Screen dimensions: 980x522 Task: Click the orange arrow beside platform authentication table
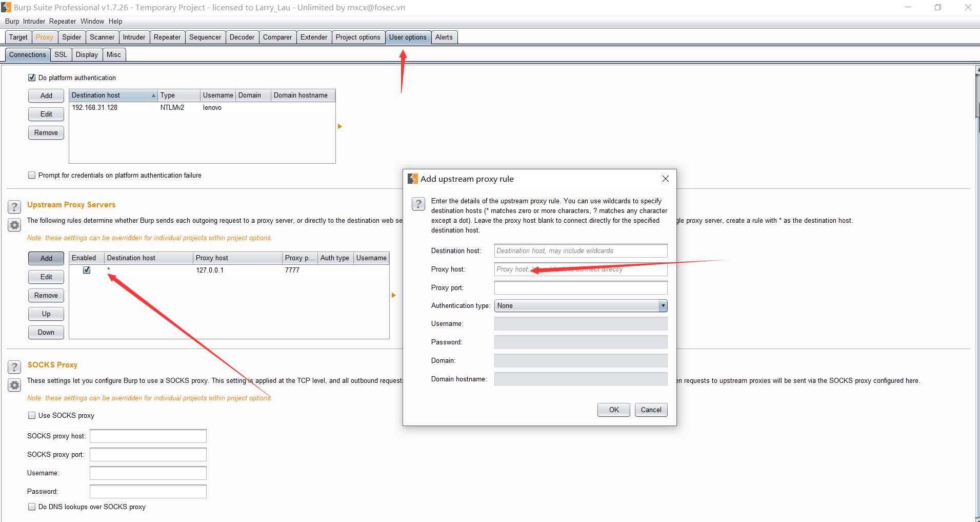[x=339, y=126]
